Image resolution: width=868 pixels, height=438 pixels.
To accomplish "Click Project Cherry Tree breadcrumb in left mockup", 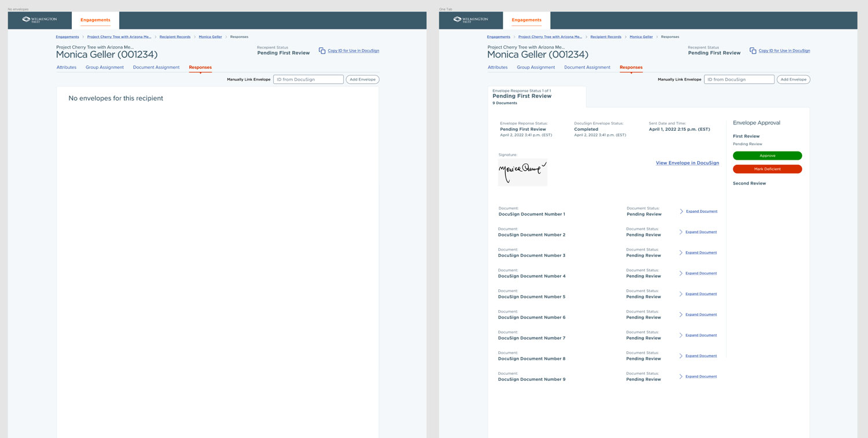I will tap(119, 37).
